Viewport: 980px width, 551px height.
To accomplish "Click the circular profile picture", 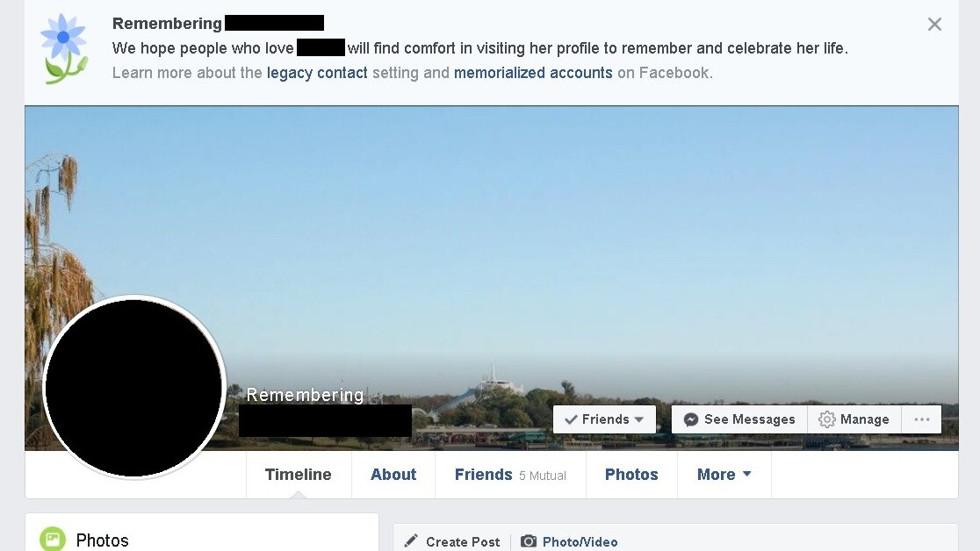I will (133, 387).
